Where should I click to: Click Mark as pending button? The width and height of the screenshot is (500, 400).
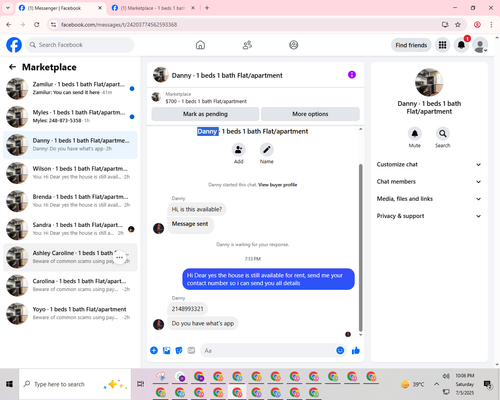coord(205,114)
